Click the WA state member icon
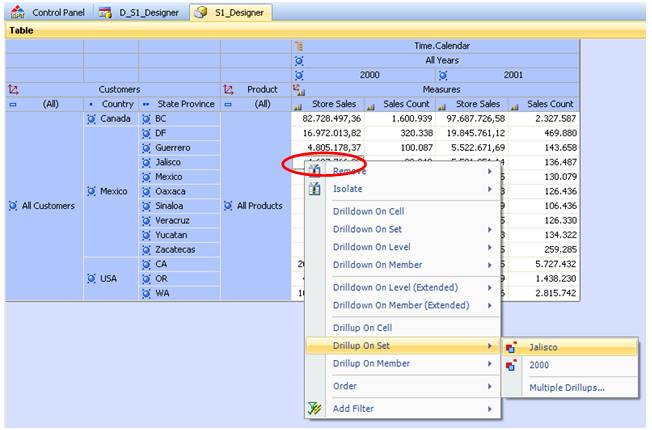Screen dimensions: 652x430 point(146,294)
